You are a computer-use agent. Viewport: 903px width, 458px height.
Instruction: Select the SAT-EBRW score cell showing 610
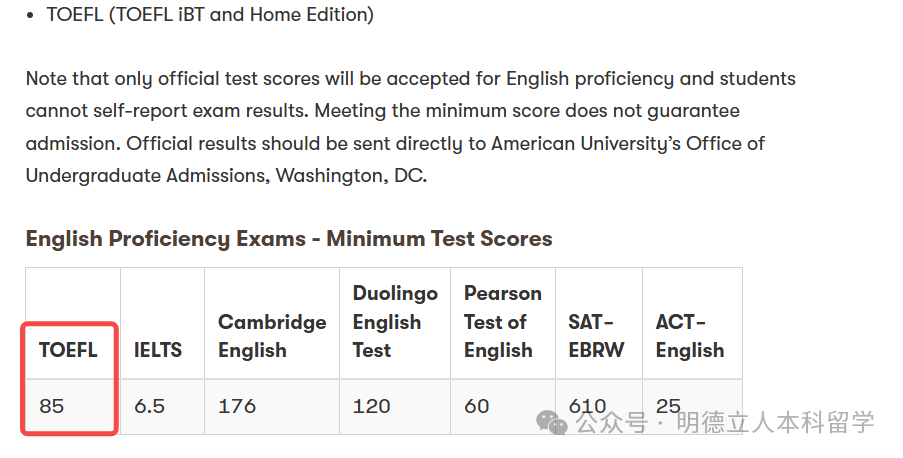coord(587,406)
